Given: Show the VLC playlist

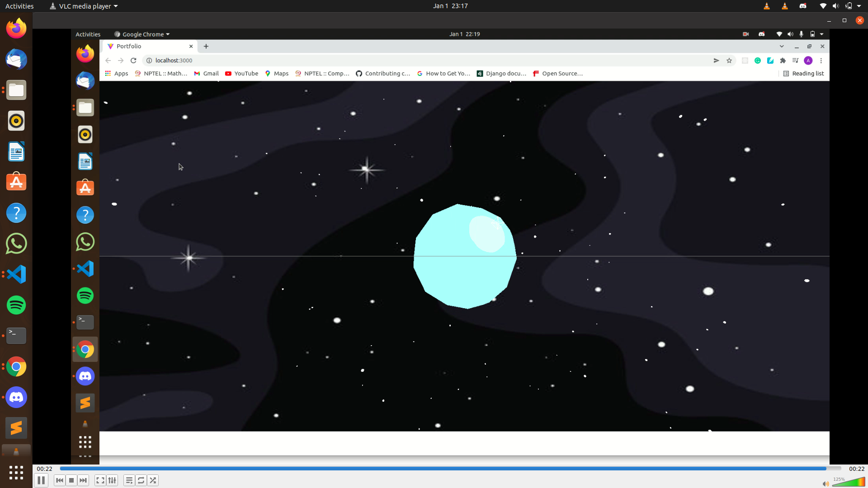Looking at the screenshot, I should pyautogui.click(x=129, y=480).
